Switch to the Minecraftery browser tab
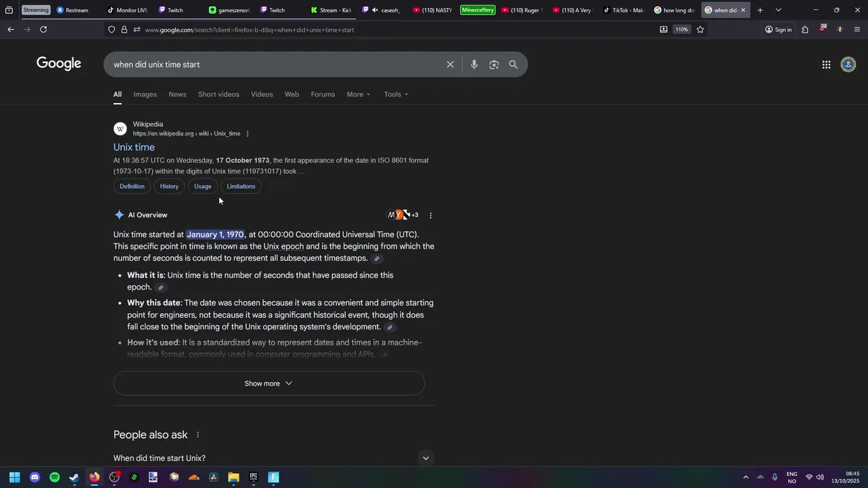The height and width of the screenshot is (488, 868). point(477,10)
